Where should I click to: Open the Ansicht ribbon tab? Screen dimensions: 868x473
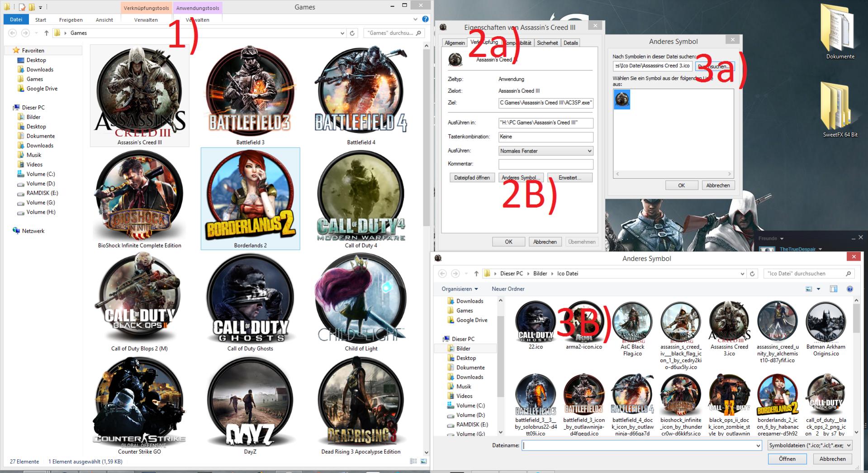[104, 20]
